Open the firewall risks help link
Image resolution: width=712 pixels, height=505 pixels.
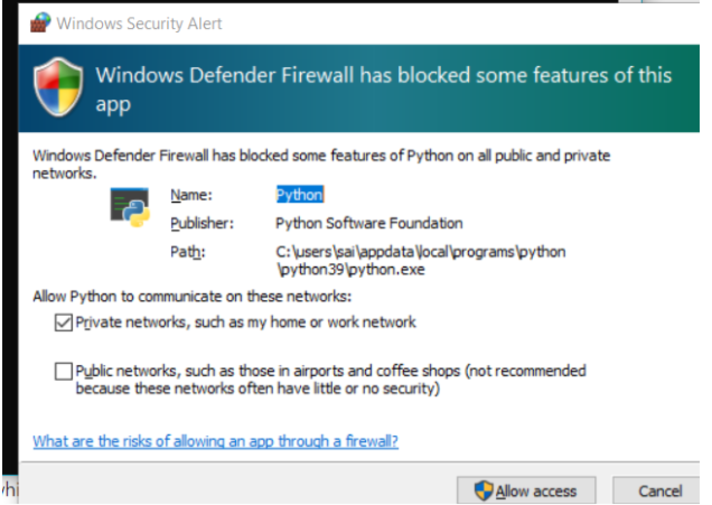[x=215, y=441]
